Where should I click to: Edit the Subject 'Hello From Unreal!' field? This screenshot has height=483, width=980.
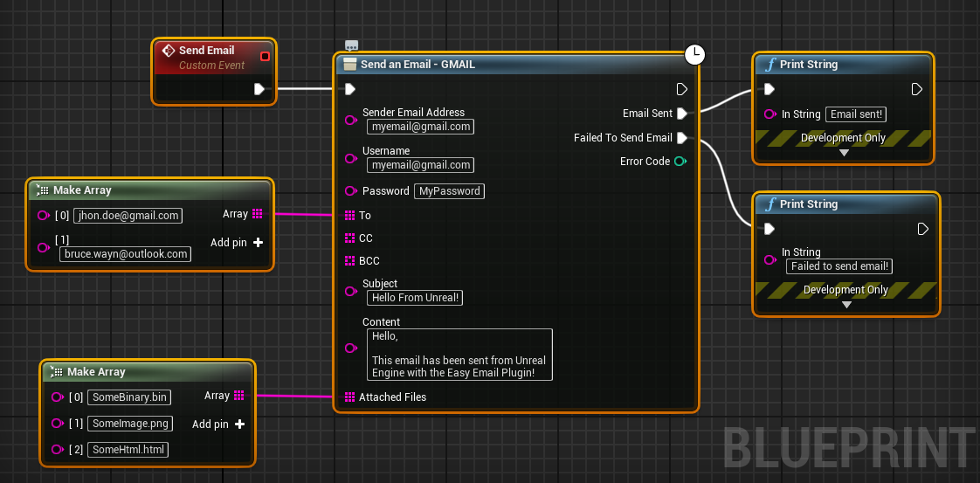[x=414, y=298]
